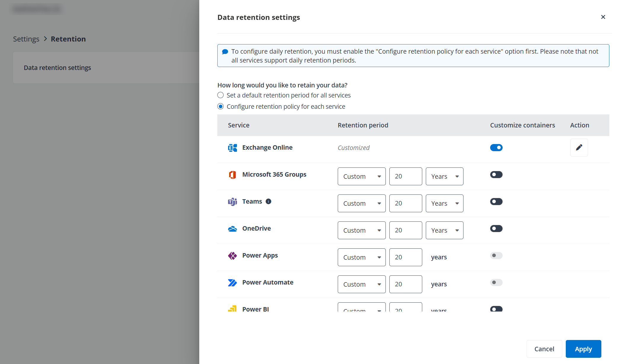The image size is (623, 364).
Task: Click the Power BI icon
Action: 232,309
